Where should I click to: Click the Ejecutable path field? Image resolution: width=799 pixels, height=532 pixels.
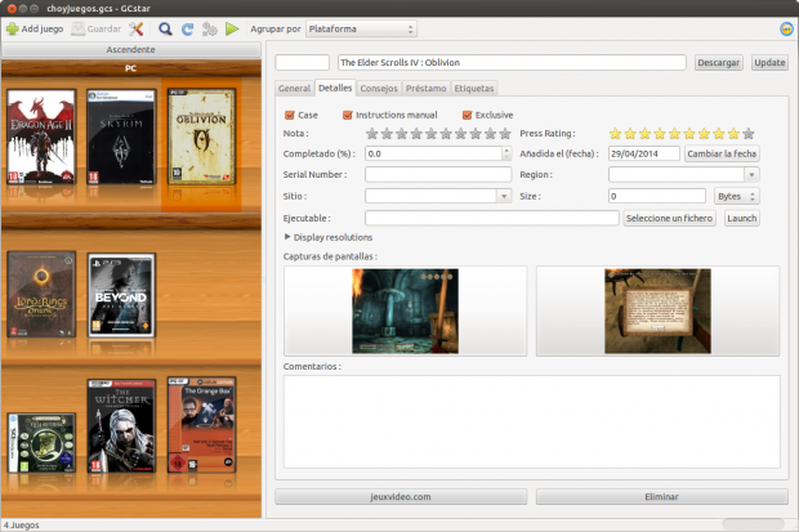[x=492, y=218]
